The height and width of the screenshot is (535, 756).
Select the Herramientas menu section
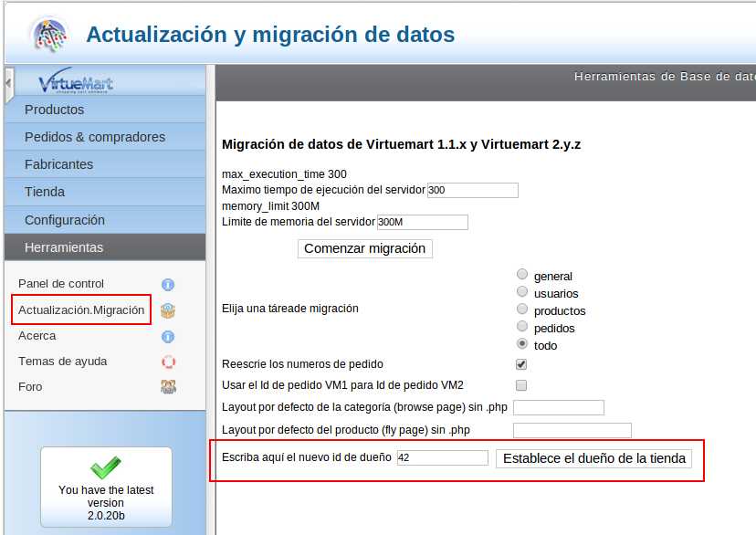(105, 247)
